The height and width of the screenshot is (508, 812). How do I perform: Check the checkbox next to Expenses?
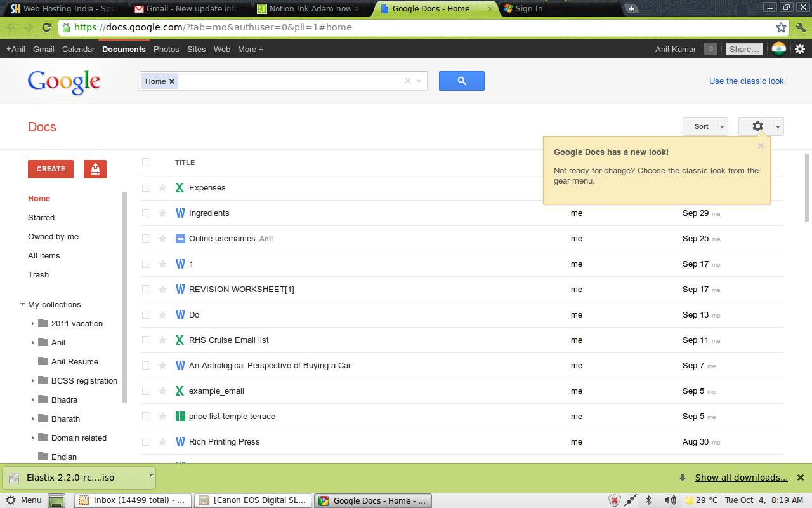click(146, 187)
